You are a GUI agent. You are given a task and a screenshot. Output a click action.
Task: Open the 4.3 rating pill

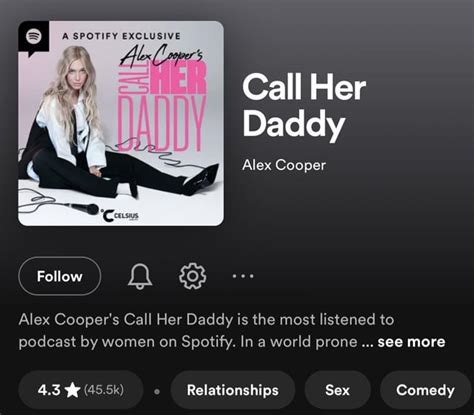tap(81, 390)
